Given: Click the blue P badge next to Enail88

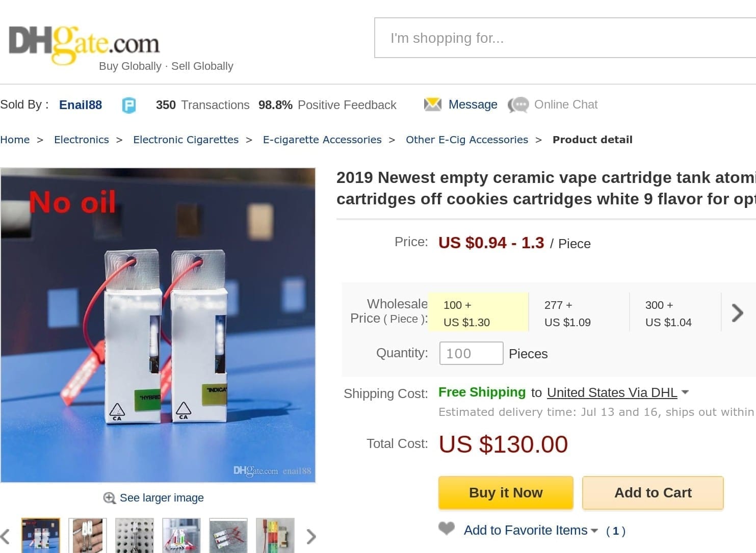Looking at the screenshot, I should (x=128, y=106).
